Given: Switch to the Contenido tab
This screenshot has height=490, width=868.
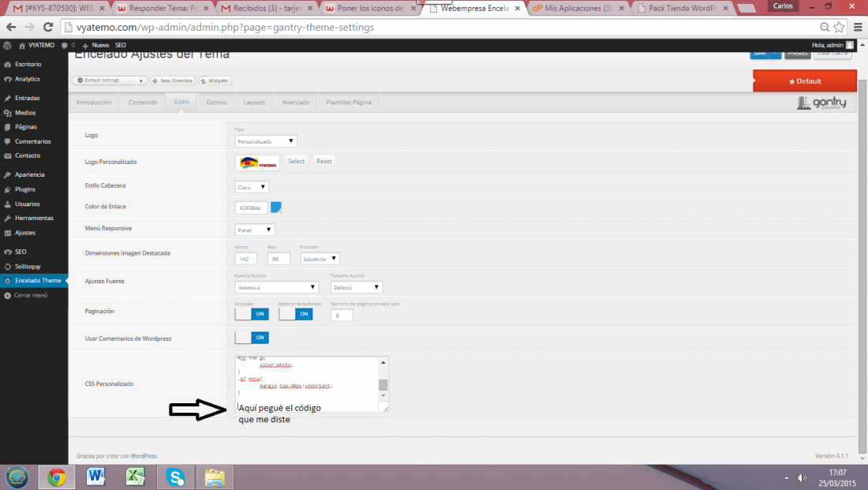Looking at the screenshot, I should tap(143, 103).
